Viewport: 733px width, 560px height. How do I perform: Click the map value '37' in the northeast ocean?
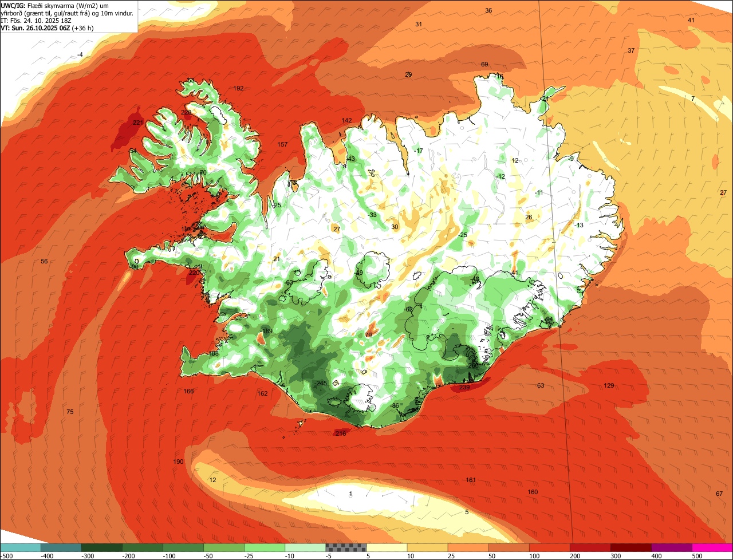pos(631,50)
